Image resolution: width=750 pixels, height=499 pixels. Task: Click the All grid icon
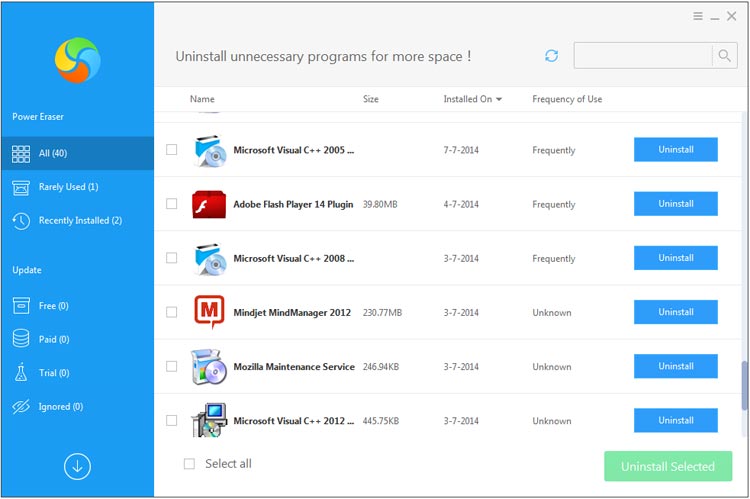[x=21, y=154]
